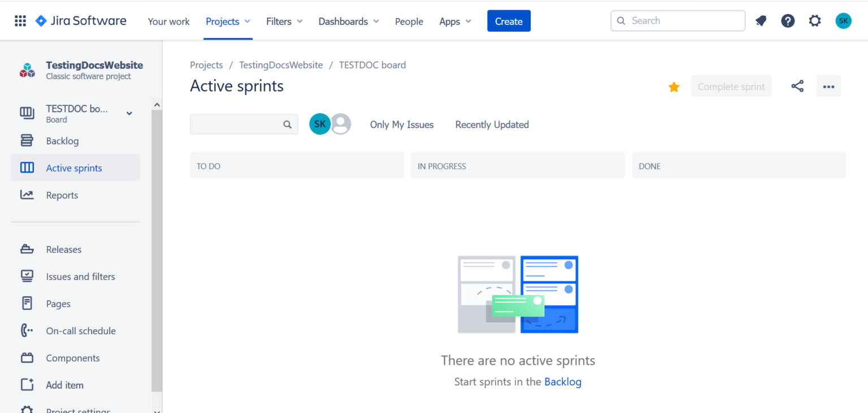Go to the People page
This screenshot has width=868, height=413.
(409, 21)
